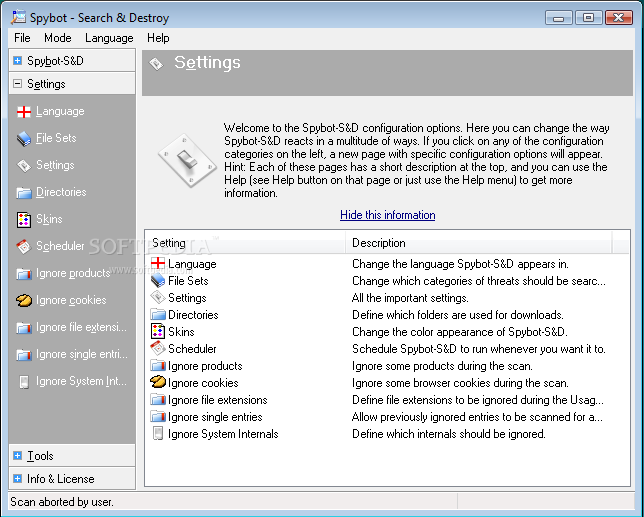644x517 pixels.
Task: Open the Help menu
Action: click(x=158, y=38)
